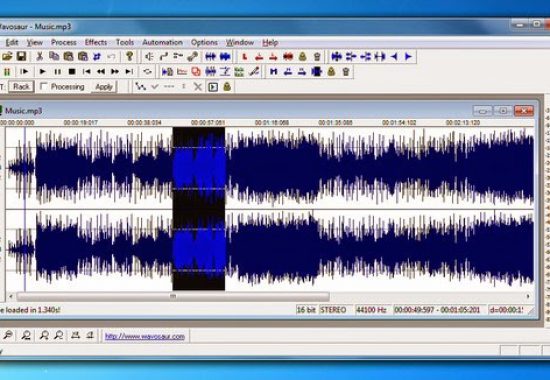Click the 16 bit status bar field
Image resolution: width=550 pixels, height=380 pixels.
point(306,310)
